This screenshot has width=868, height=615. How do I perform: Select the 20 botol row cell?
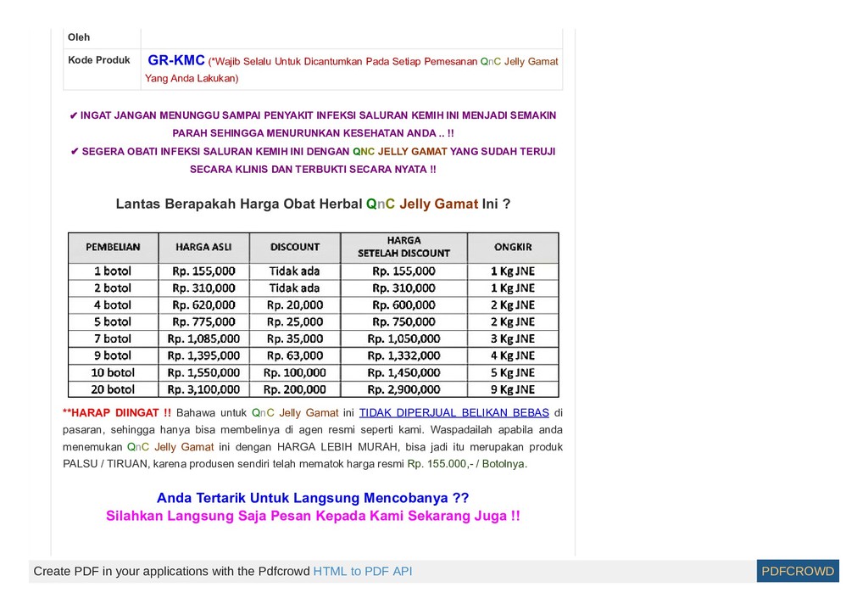(x=113, y=389)
